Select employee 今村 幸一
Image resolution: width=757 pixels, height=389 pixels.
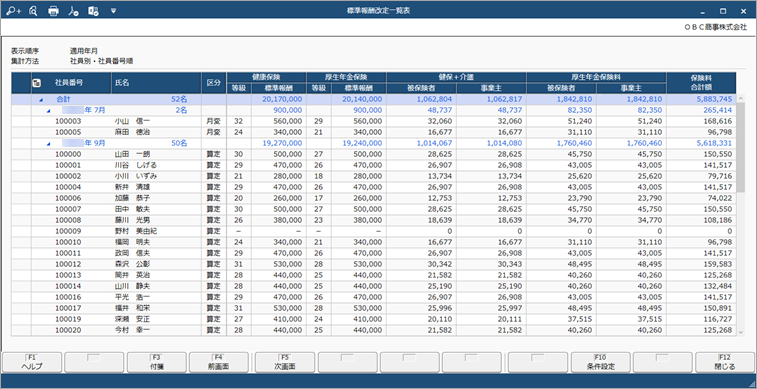pyautogui.click(x=132, y=330)
